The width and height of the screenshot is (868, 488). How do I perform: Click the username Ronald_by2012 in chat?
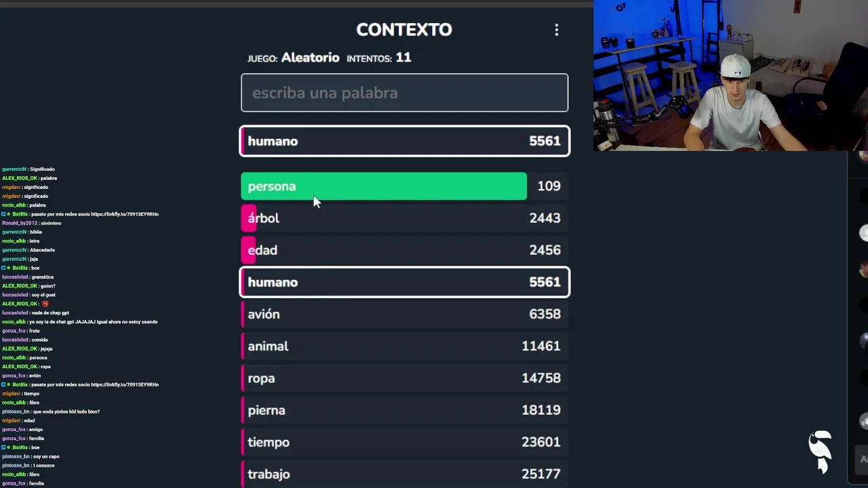point(20,223)
